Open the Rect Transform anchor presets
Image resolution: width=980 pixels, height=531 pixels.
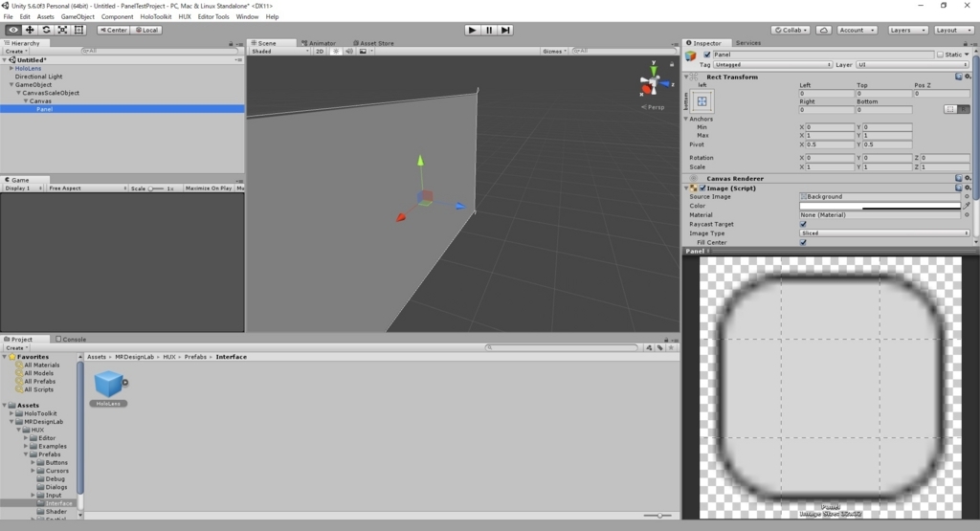[702, 101]
